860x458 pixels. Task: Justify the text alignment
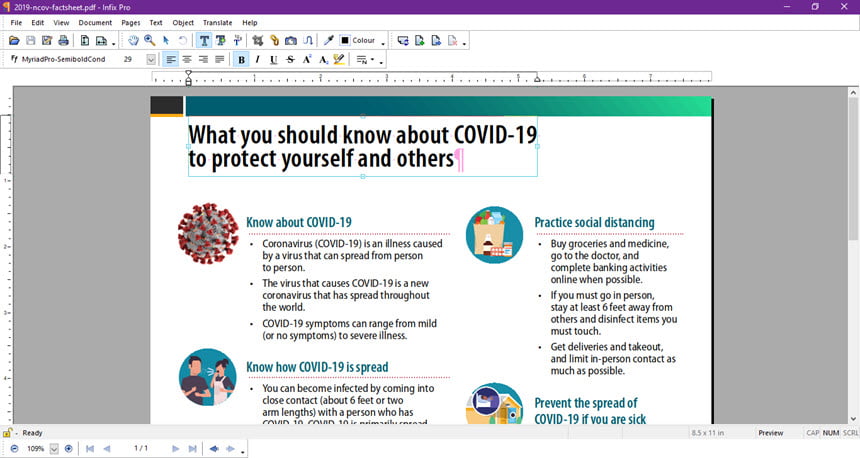219,59
